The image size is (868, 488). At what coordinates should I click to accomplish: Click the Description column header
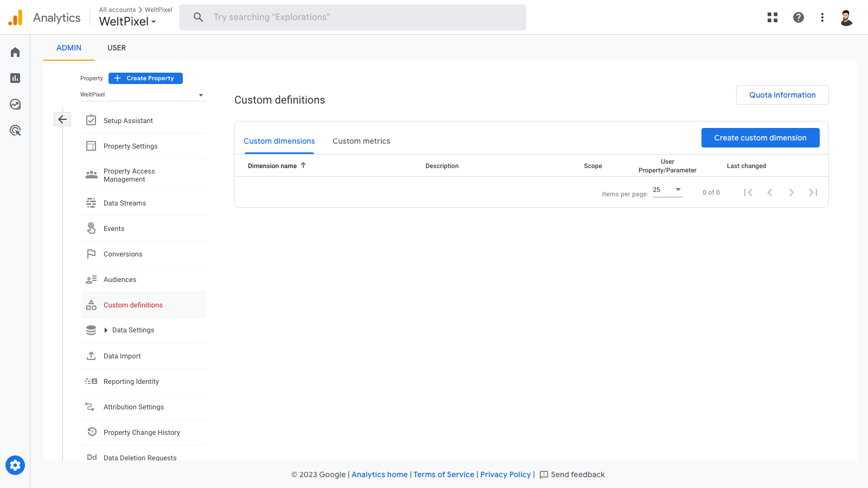click(442, 166)
